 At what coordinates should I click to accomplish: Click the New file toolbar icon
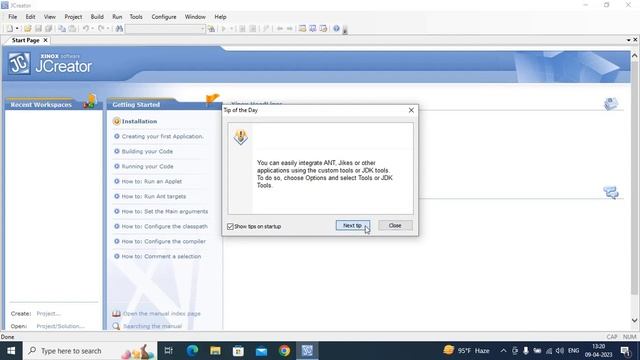click(x=9, y=29)
